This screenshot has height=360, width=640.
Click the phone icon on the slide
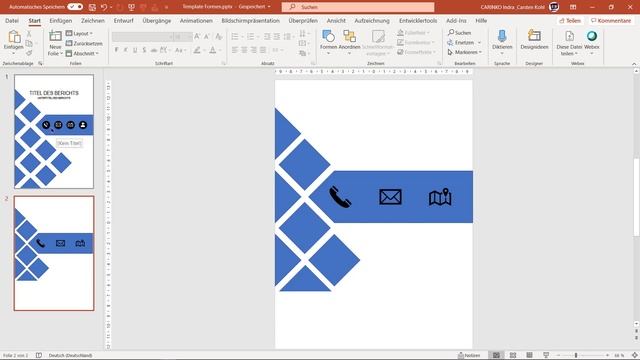(x=340, y=197)
